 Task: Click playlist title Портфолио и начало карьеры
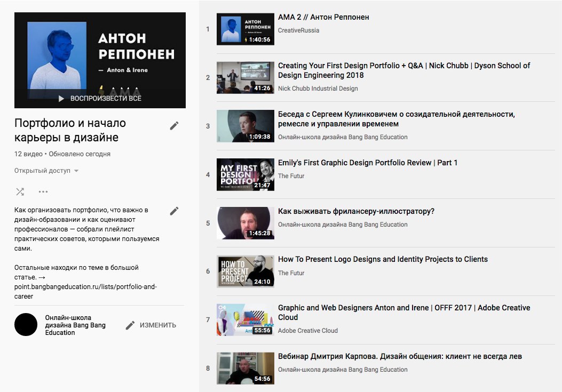pos(70,131)
